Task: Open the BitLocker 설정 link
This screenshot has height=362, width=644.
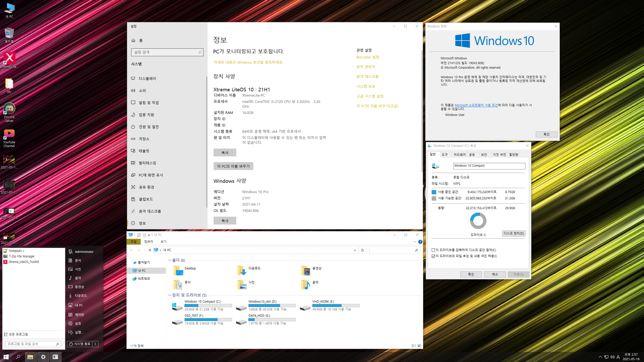Action: click(368, 57)
